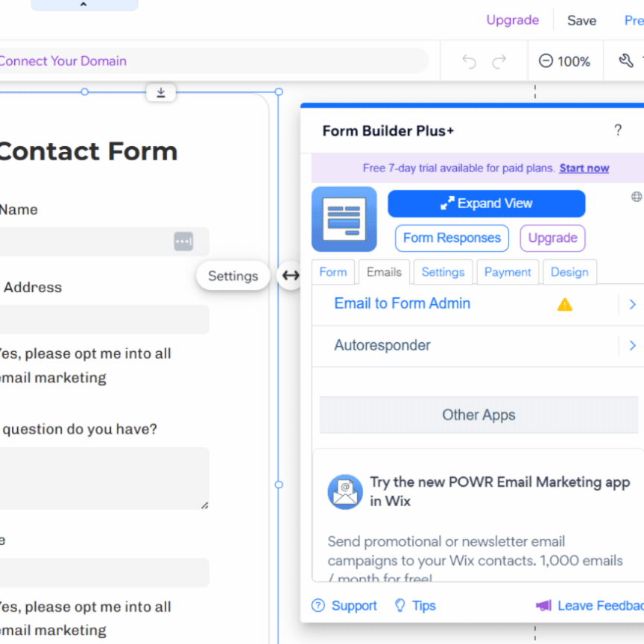Click the Form Builder app logo thumbnail
The height and width of the screenshot is (644, 644).
coord(344,219)
